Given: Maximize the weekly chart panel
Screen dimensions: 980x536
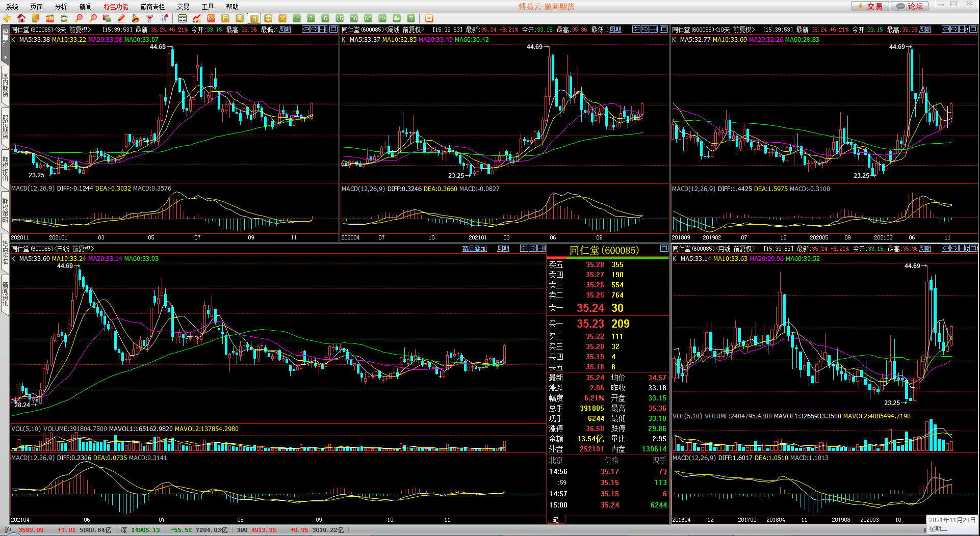Looking at the screenshot, I should tap(663, 29).
